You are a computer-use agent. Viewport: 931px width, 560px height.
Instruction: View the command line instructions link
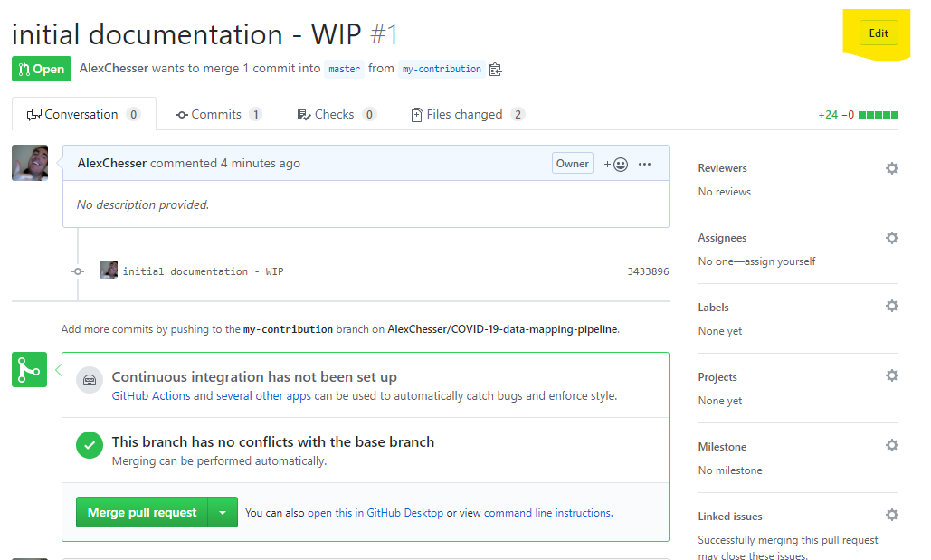tap(547, 512)
